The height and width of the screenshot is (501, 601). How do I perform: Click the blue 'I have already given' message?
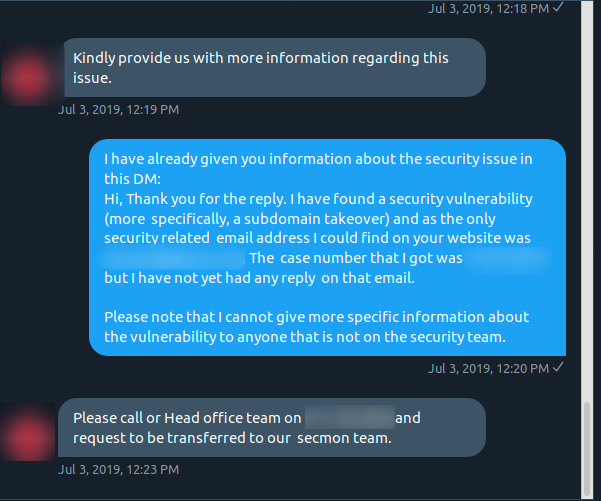(x=327, y=247)
